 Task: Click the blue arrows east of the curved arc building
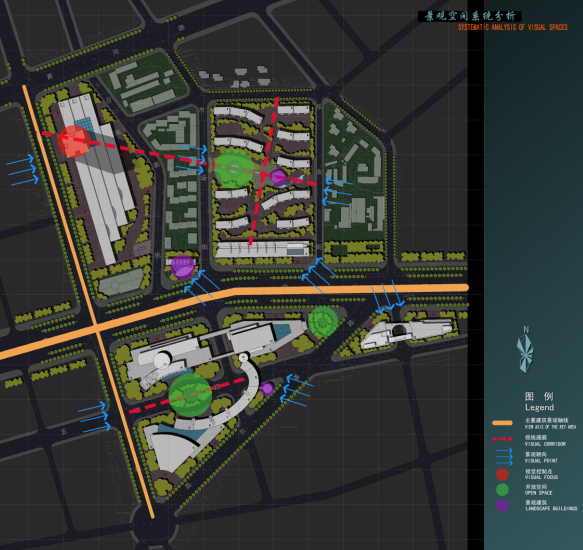point(296,390)
